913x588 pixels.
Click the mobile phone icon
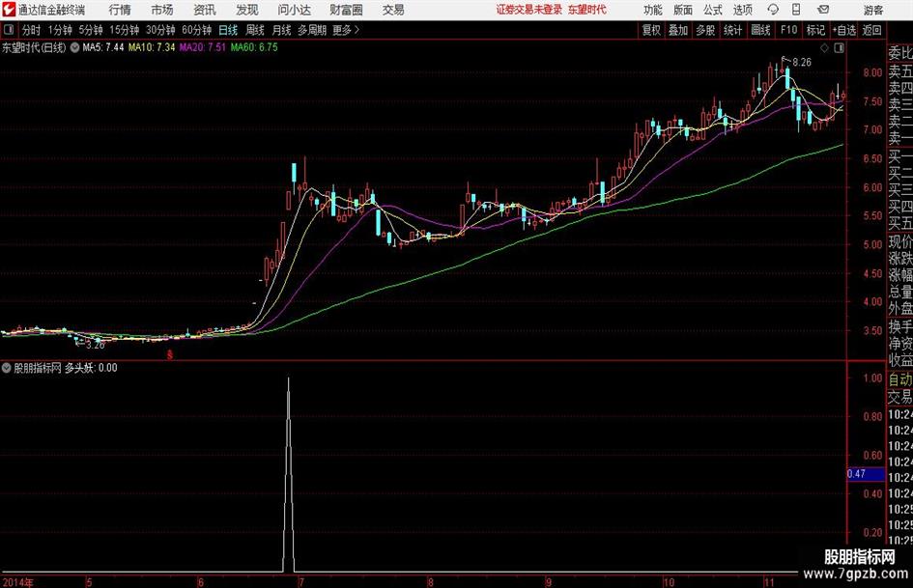(796, 10)
